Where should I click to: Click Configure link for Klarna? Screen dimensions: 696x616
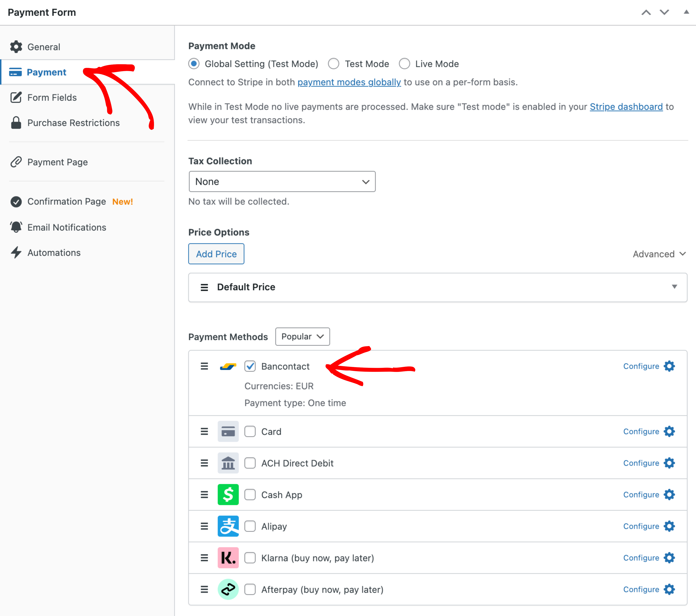click(x=641, y=558)
